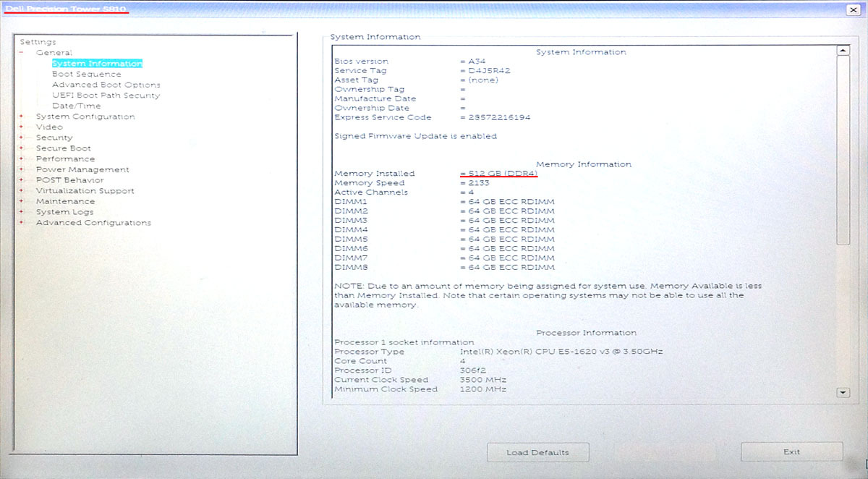Close the BIOS setup window
Image resolution: width=868 pixels, height=479 pixels.
[x=854, y=9]
